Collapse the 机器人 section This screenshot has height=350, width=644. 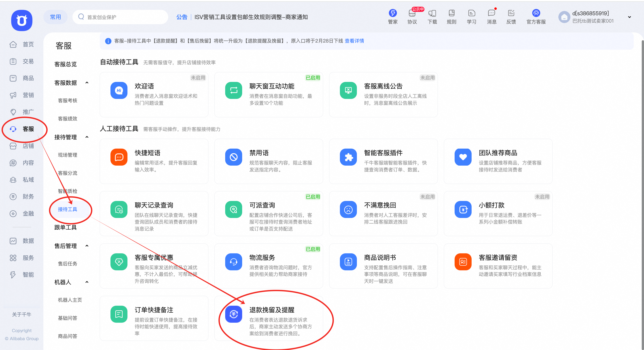pyautogui.click(x=87, y=282)
